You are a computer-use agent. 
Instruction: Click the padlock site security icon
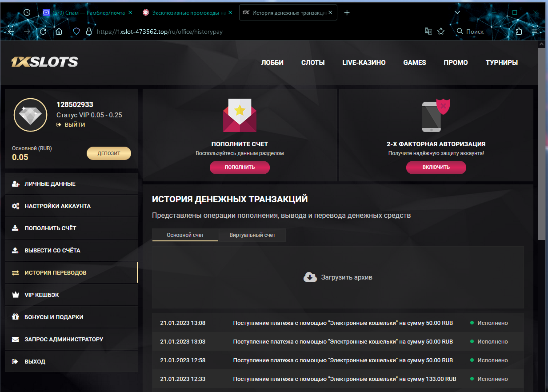(88, 32)
